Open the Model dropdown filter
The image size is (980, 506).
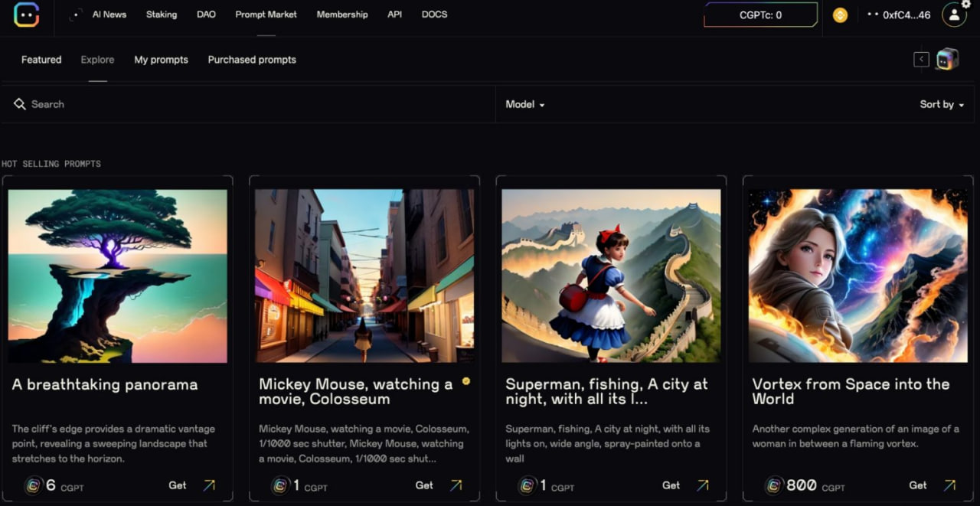click(x=525, y=104)
